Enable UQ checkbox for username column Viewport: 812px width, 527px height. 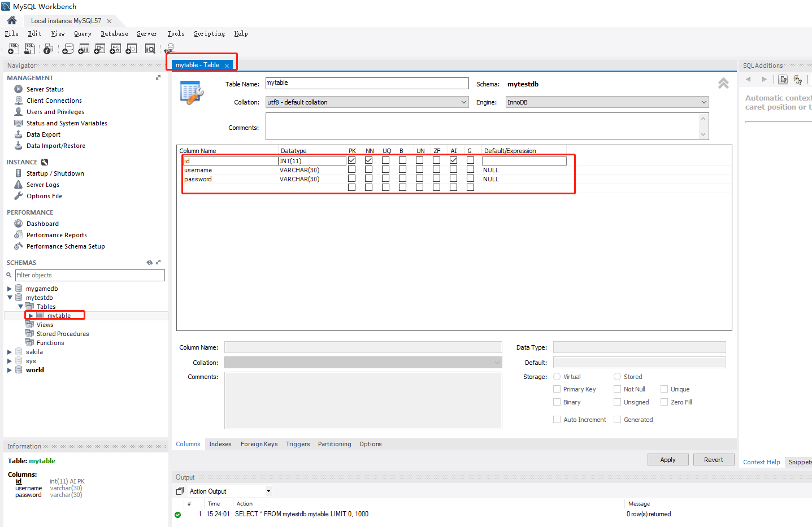385,169
